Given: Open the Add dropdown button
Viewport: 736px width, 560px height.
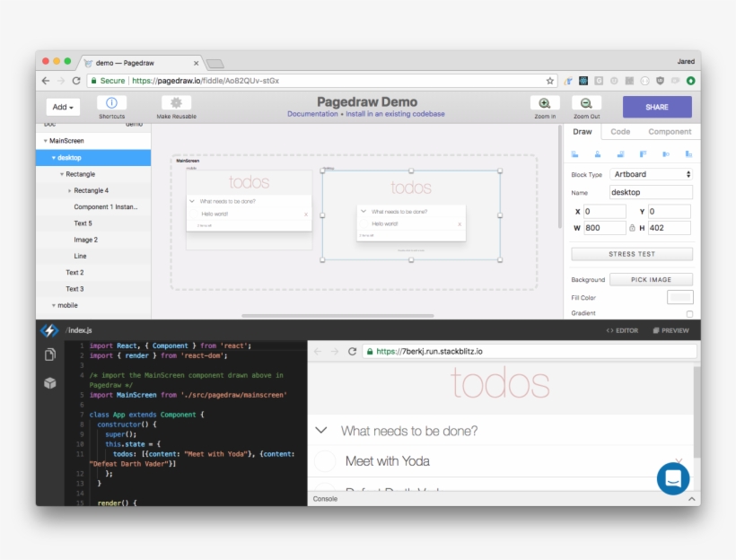Looking at the screenshot, I should pyautogui.click(x=63, y=107).
